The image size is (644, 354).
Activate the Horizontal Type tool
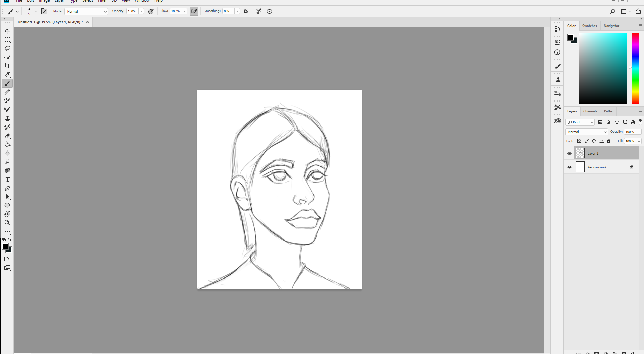point(7,180)
